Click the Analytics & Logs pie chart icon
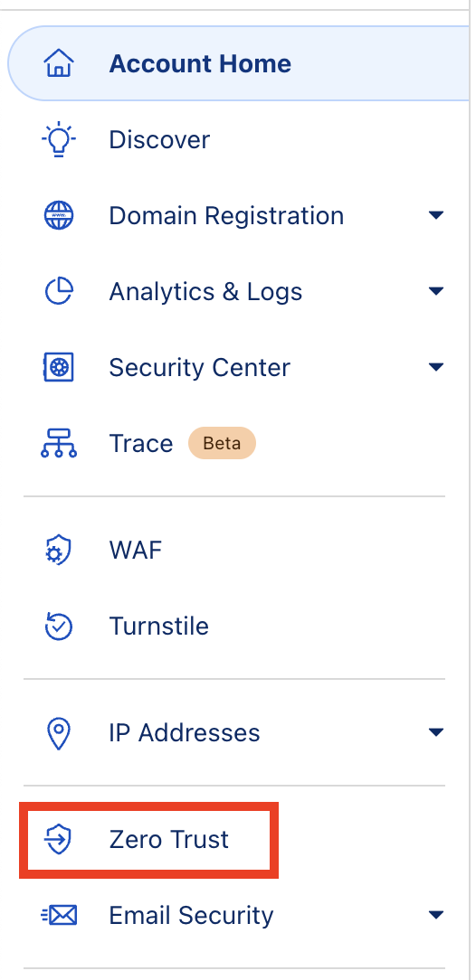The height and width of the screenshot is (980, 476). (x=59, y=291)
